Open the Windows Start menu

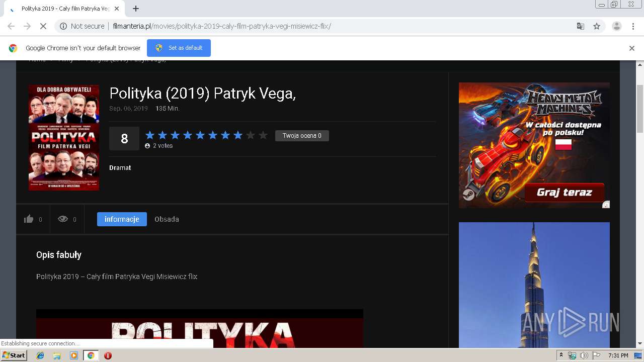click(x=14, y=355)
